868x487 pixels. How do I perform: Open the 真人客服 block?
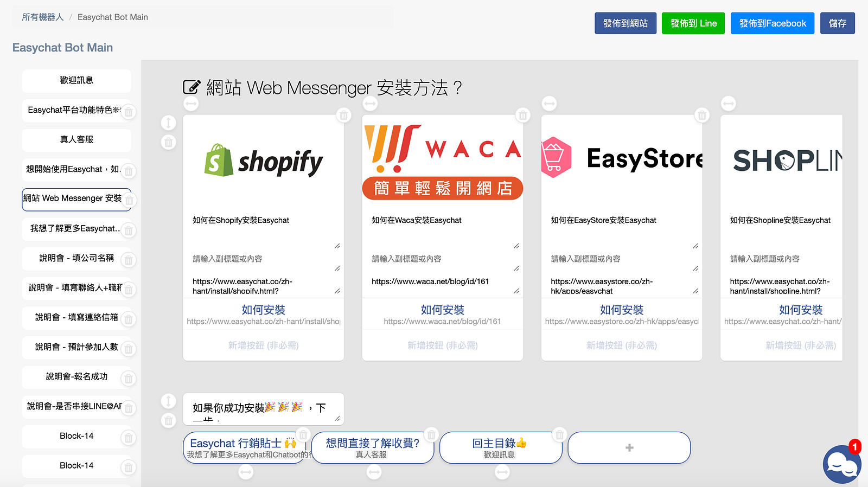(76, 140)
